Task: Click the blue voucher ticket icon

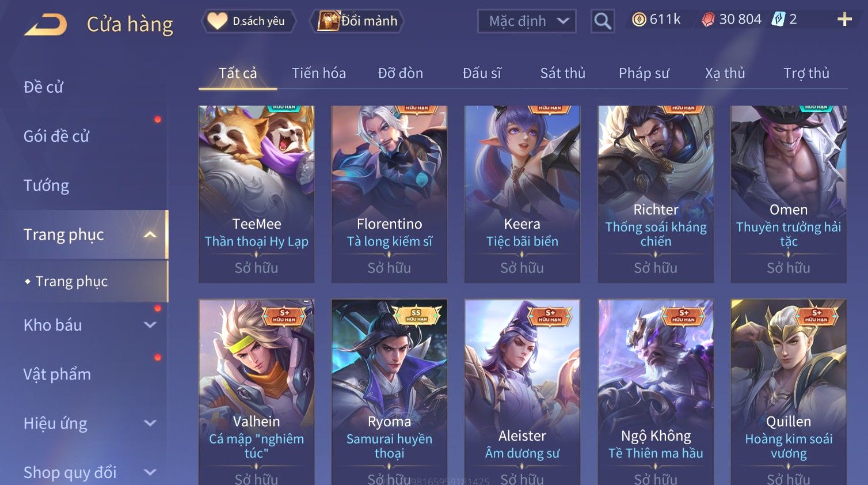Action: click(x=778, y=19)
